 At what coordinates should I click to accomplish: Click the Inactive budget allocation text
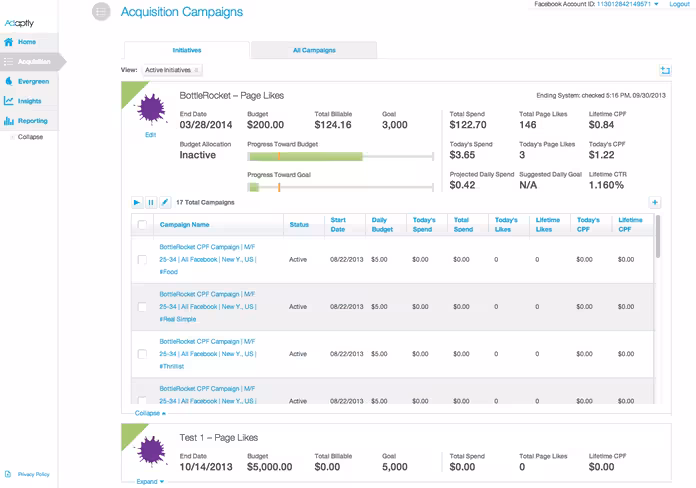click(198, 155)
